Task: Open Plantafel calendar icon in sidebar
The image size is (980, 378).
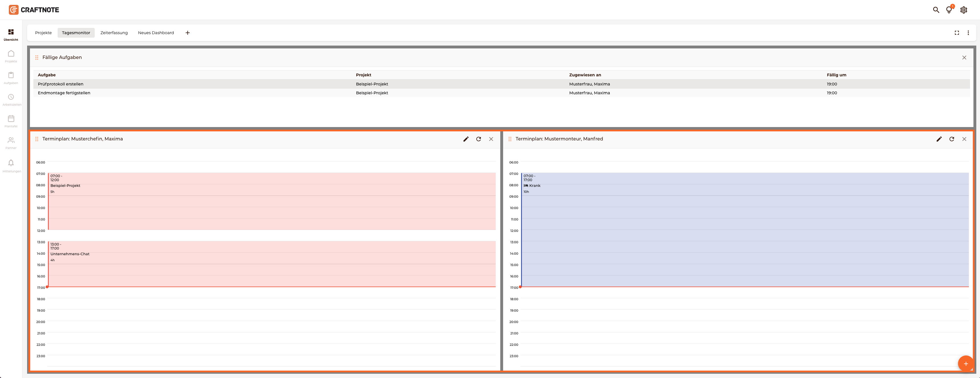Action: tap(11, 118)
